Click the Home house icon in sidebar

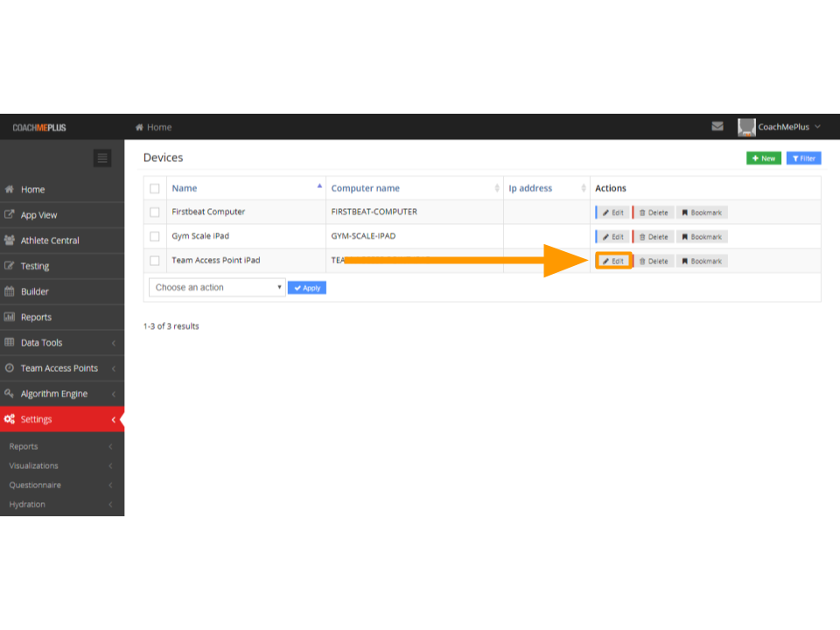tap(9, 189)
